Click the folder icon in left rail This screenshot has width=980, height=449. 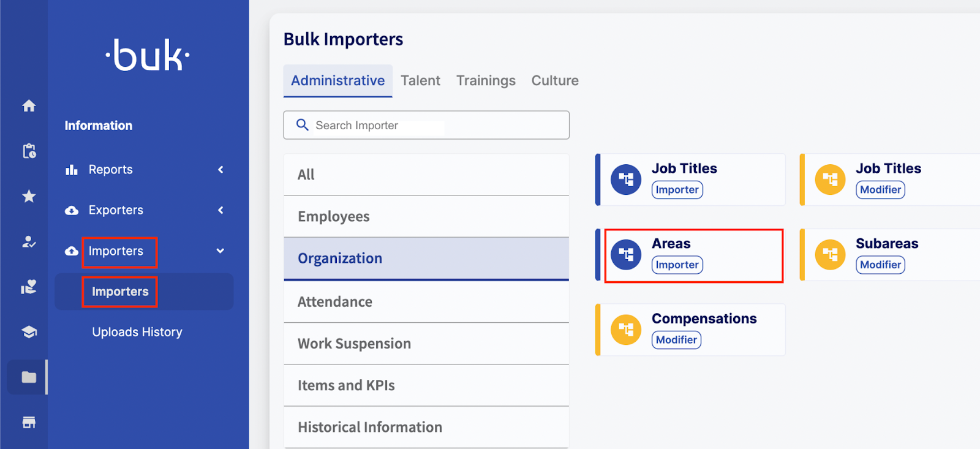click(29, 377)
